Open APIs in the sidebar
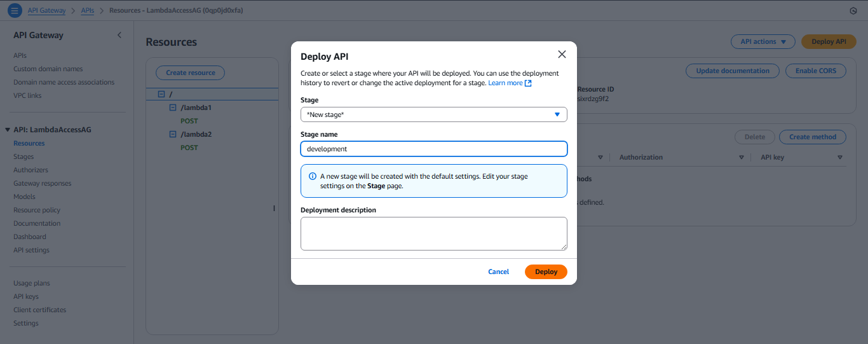Screen dimensions: 868x344 coord(20,55)
